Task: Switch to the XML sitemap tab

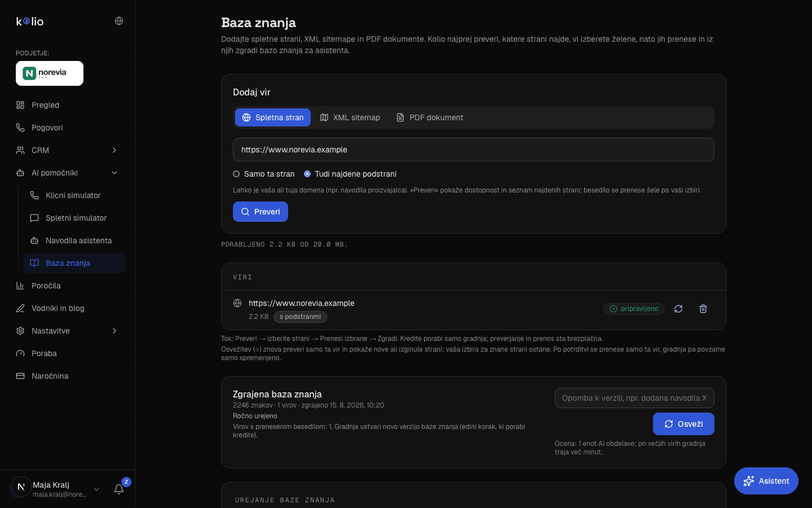Action: [x=350, y=117]
